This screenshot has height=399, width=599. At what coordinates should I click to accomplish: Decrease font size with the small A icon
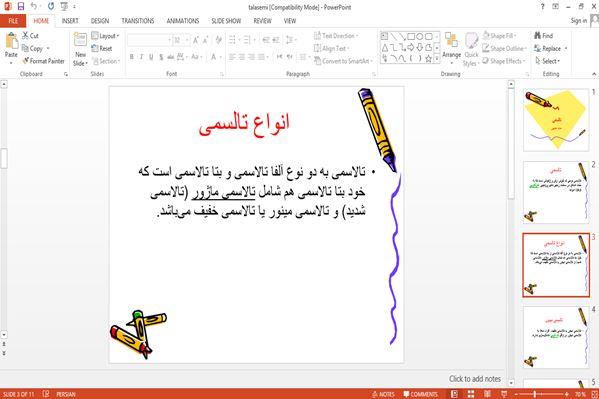point(206,40)
